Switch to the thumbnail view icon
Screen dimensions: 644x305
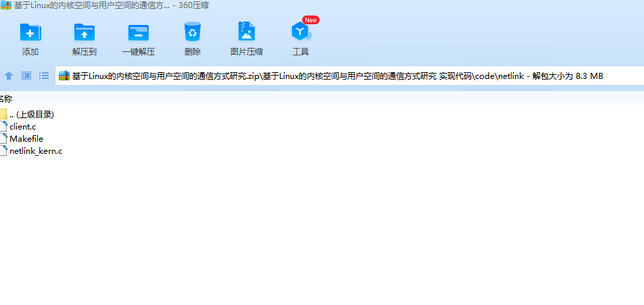point(26,76)
